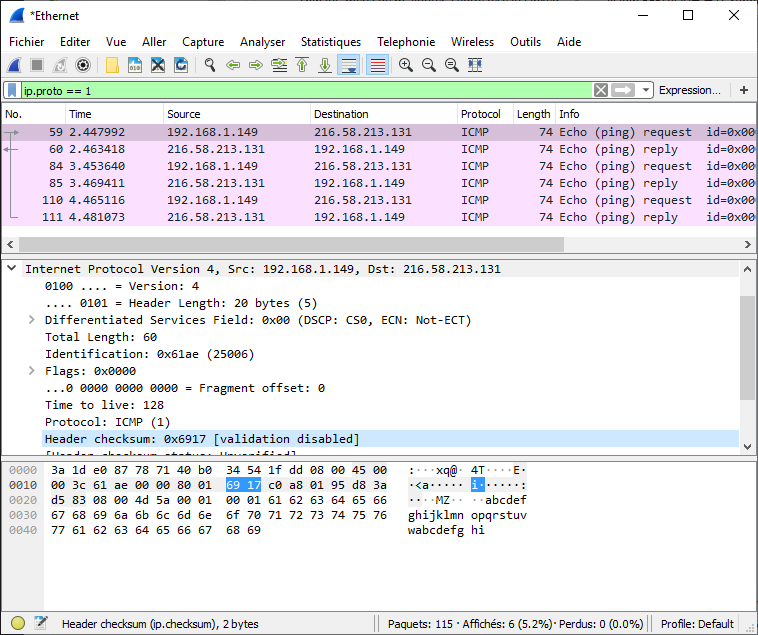Click the ip.proto == 1 filter field
This screenshot has width=758, height=635.
click(x=307, y=90)
